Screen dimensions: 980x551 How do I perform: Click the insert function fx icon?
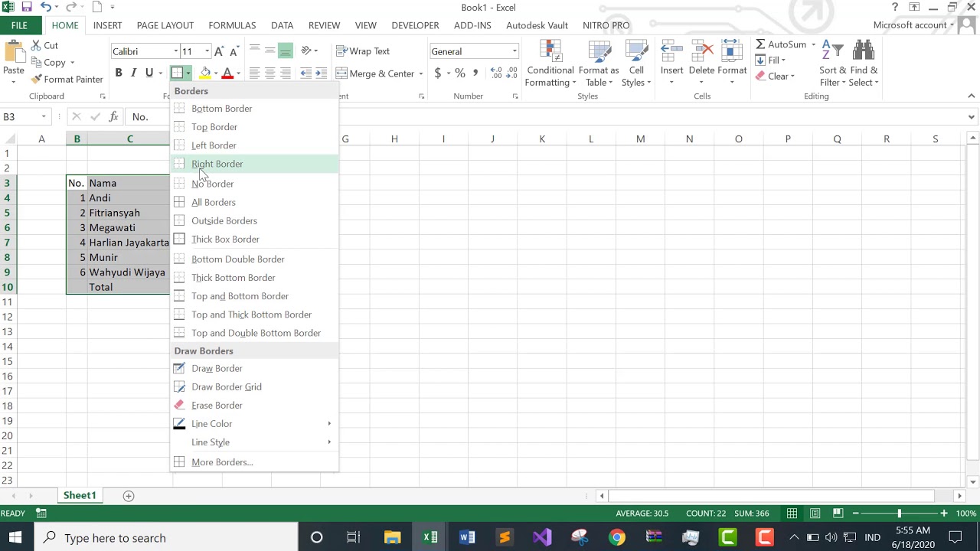113,117
